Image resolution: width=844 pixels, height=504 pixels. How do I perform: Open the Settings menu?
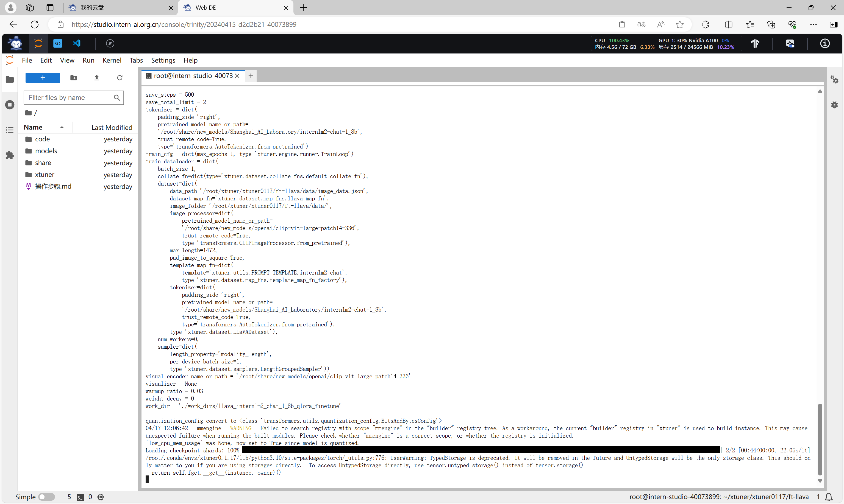pyautogui.click(x=163, y=60)
